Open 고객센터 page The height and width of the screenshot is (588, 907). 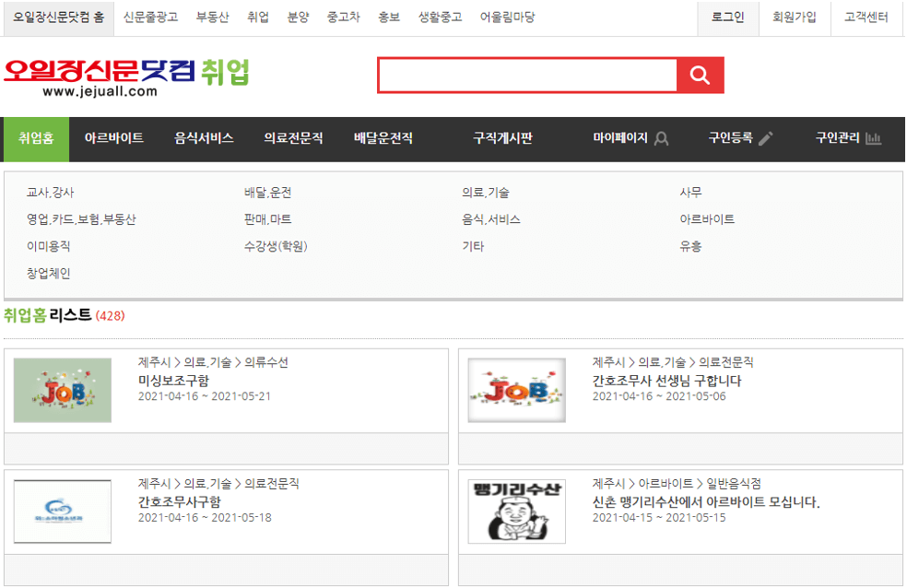(x=866, y=18)
